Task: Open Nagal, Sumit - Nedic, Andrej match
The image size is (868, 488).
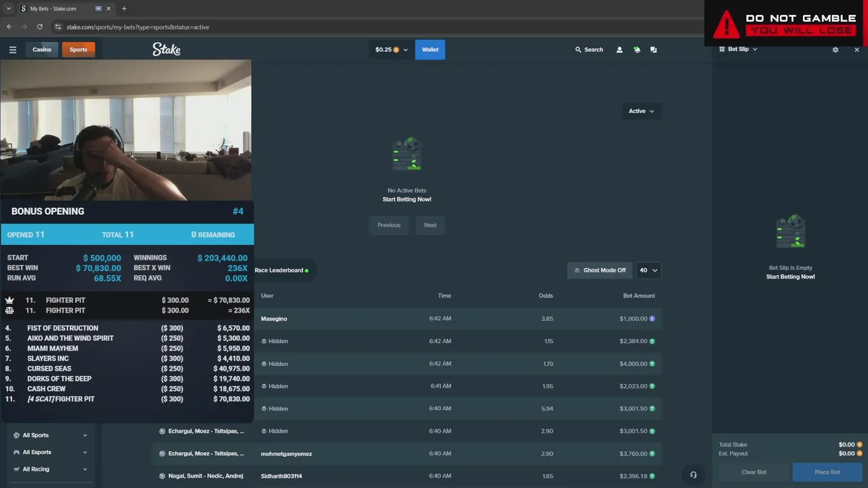Action: 205,476
